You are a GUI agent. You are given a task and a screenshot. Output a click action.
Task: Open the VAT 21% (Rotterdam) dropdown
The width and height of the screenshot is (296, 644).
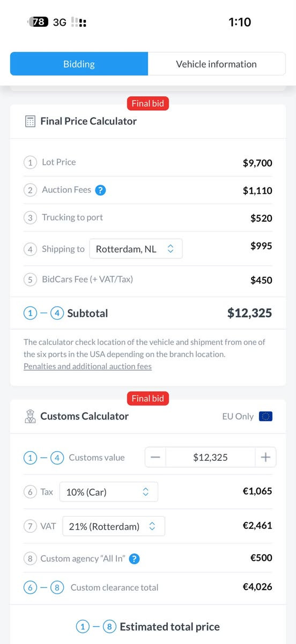click(x=114, y=526)
